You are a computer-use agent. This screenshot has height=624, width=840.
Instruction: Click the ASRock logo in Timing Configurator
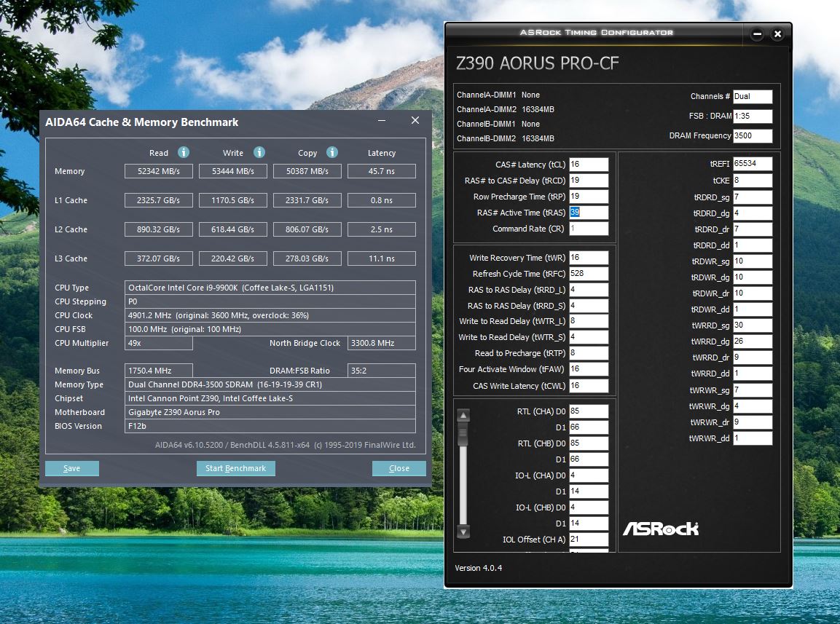[x=661, y=529]
